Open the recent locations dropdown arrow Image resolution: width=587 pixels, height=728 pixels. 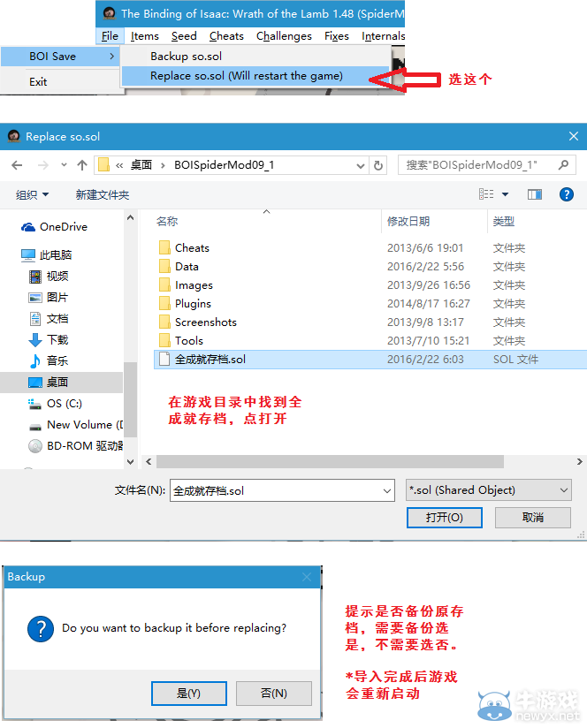tap(64, 165)
